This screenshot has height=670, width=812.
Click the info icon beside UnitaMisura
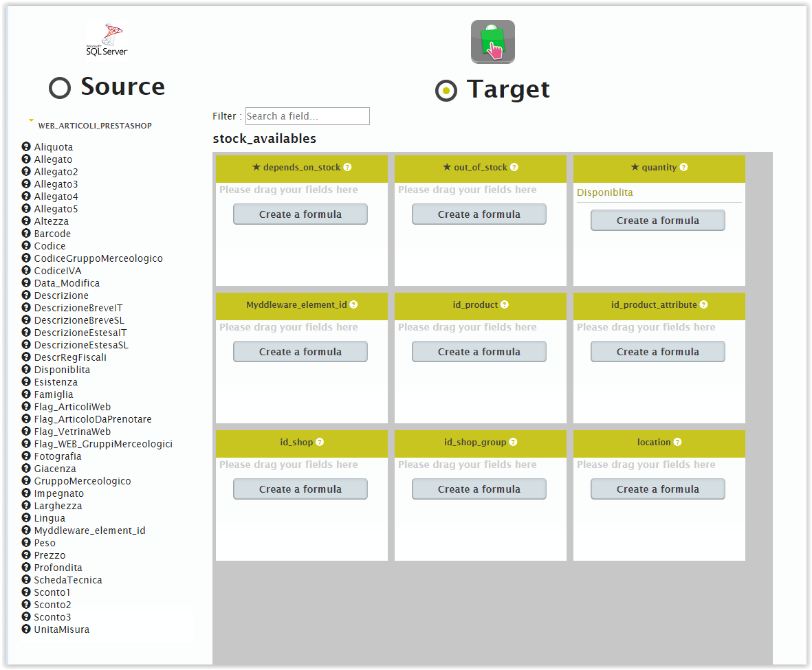click(x=25, y=629)
